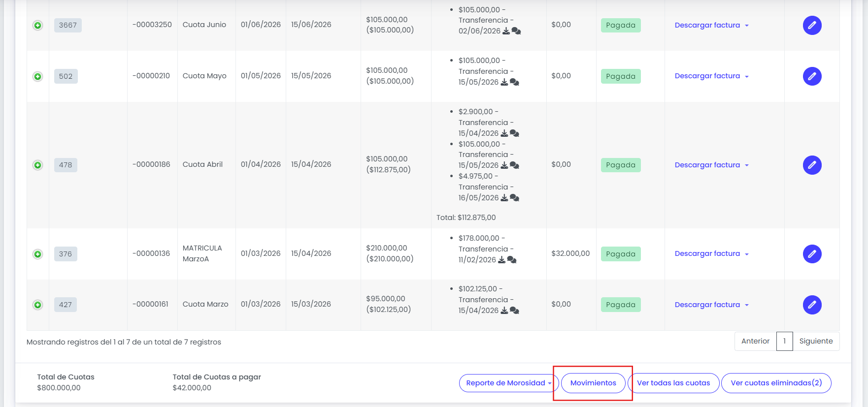This screenshot has height=407, width=868.
Task: Open Descargar factura menu for Cuota Mayo
Action: tap(711, 76)
